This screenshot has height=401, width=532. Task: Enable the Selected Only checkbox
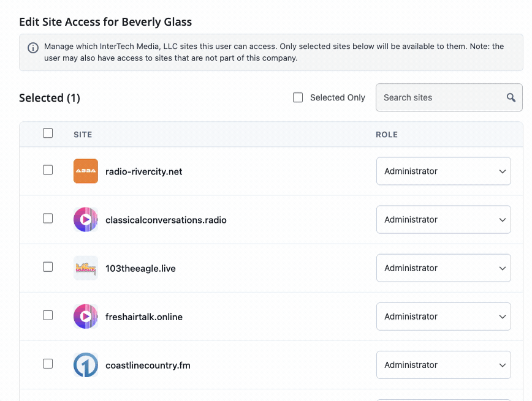[298, 97]
